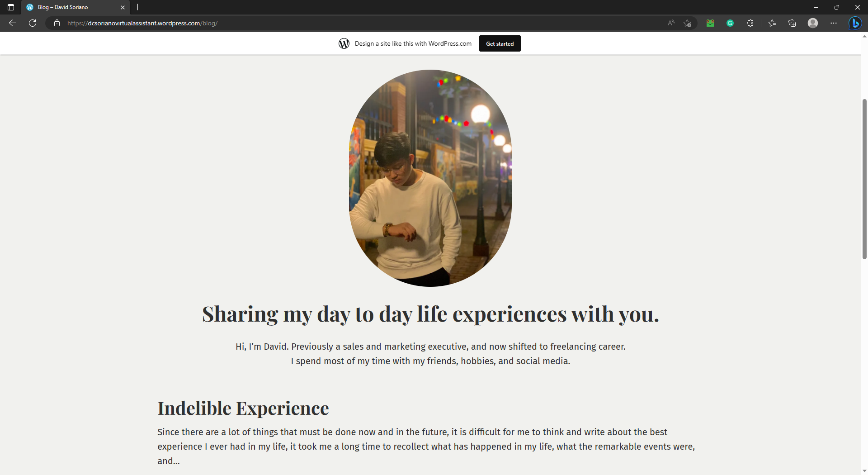868x475 pixels.
Task: Click the browser back arrow
Action: (13, 23)
